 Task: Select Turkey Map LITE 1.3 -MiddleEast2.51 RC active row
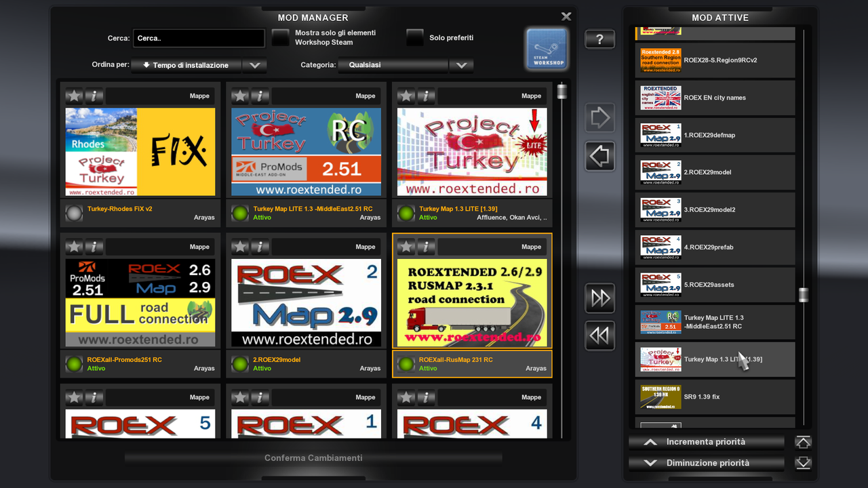point(715,322)
